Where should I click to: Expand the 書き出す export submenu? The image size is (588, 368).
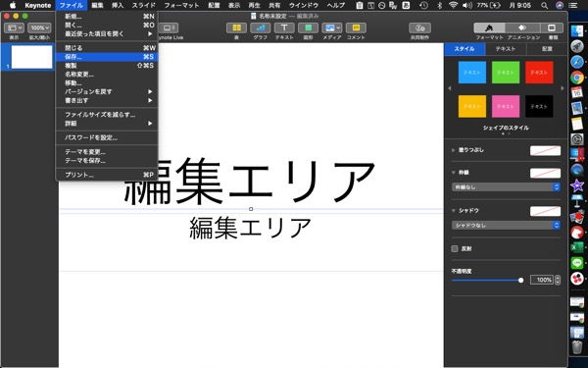point(107,100)
